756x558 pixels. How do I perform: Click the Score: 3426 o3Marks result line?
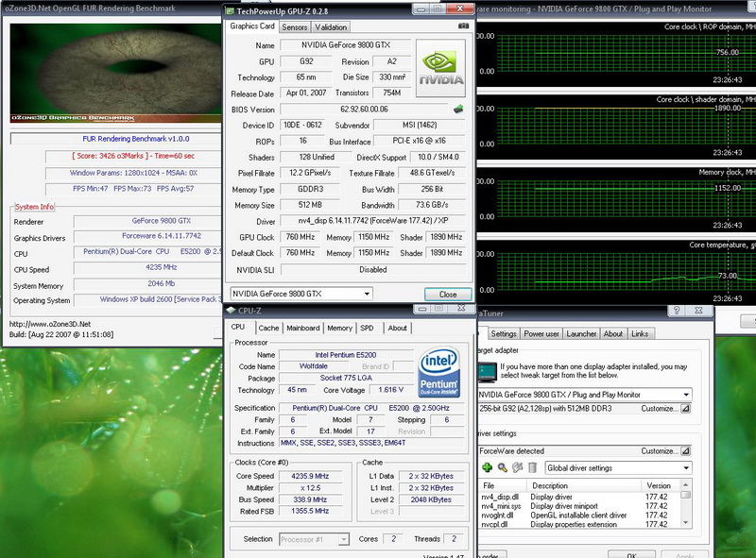pos(133,156)
